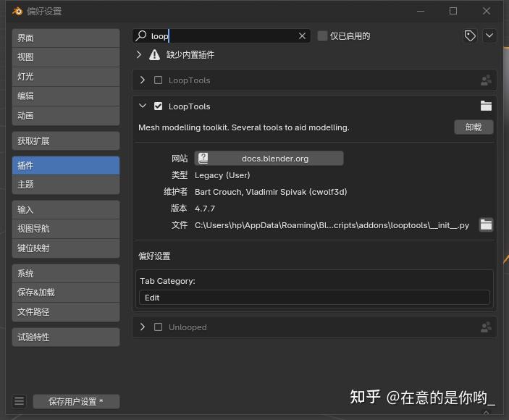The height and width of the screenshot is (420, 509).
Task: Click the warning triangle icon
Action: (x=154, y=55)
